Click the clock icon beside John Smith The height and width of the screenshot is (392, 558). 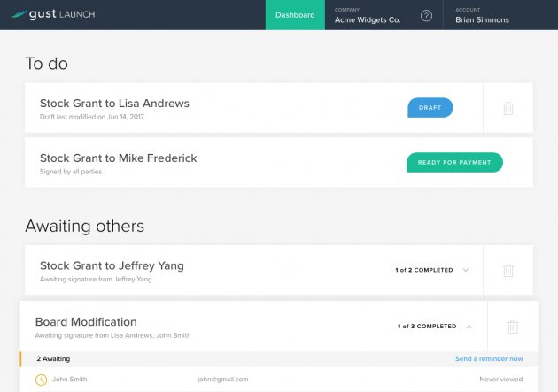pos(42,380)
